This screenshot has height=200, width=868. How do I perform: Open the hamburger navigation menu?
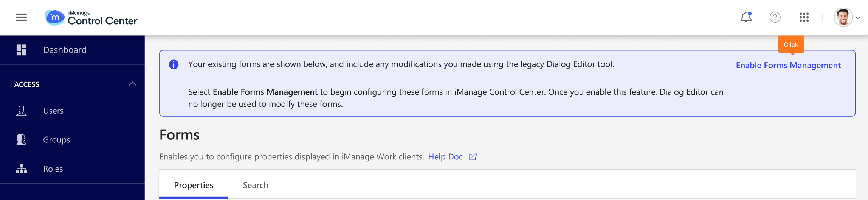22,17
